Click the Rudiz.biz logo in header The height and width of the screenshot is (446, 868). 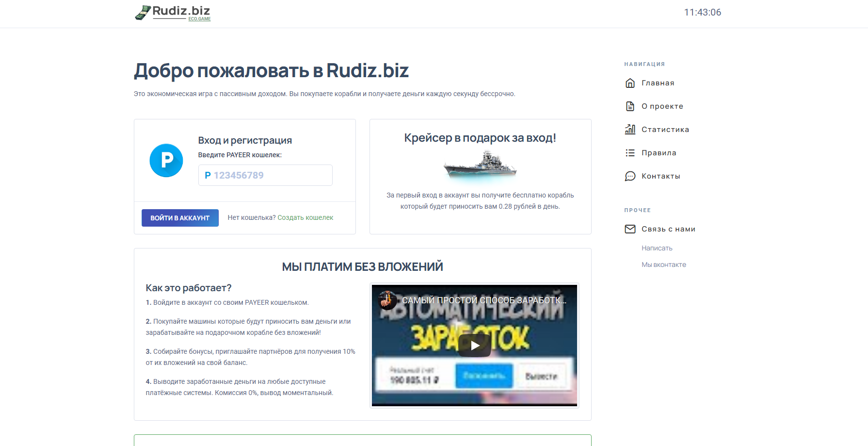coord(173,13)
